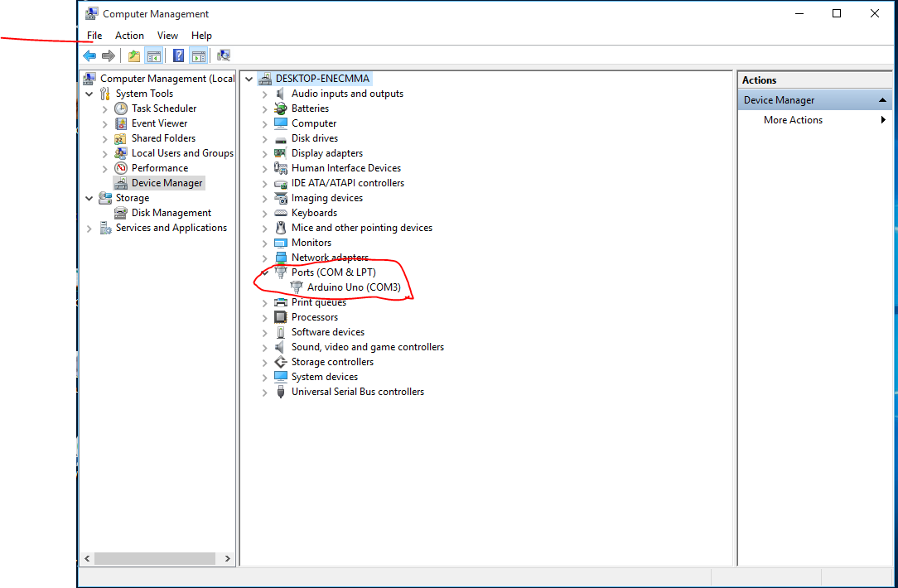Screen dimensions: 898x588
Task: Click the Batteries category icon
Action: coord(281,108)
